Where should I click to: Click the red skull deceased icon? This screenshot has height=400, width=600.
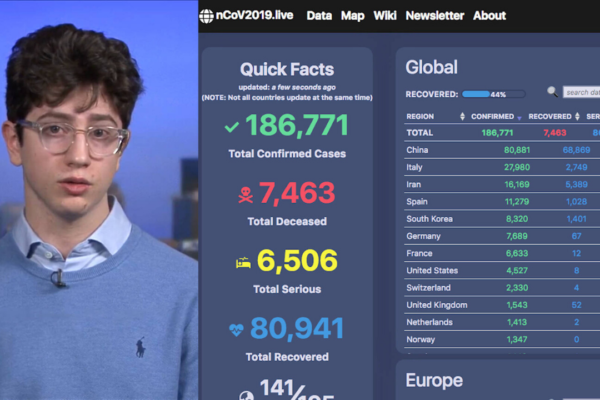(x=245, y=194)
